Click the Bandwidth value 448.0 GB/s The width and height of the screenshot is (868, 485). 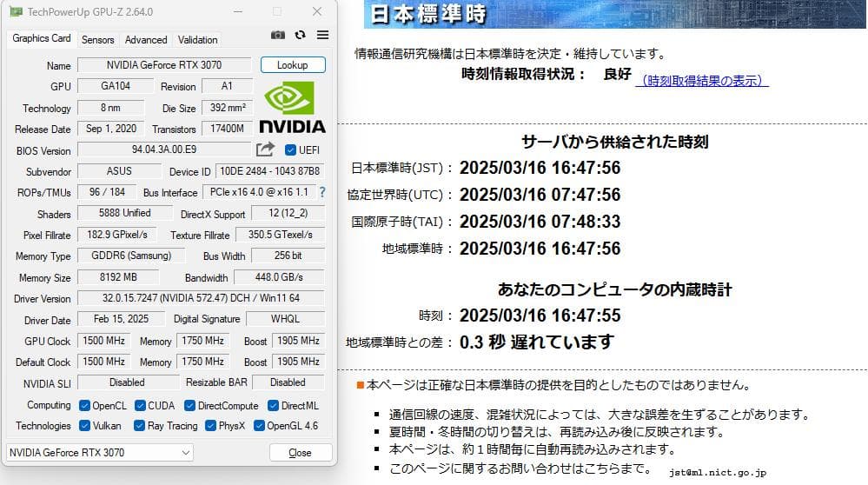coord(279,276)
